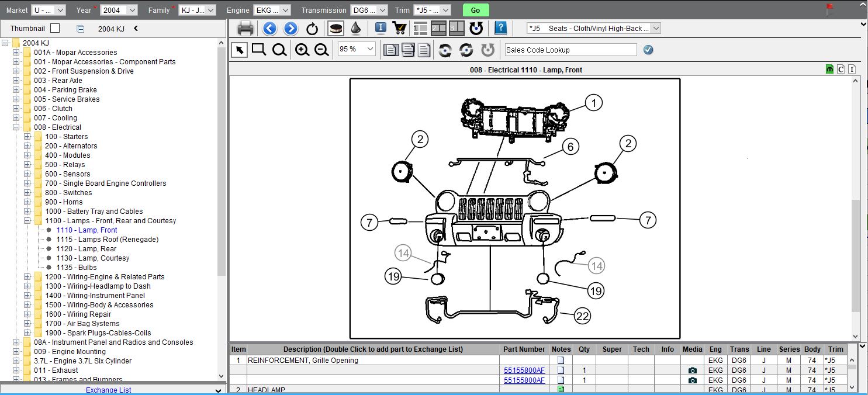Click the fluid drop icon
Viewport: 868px width, 395px height.
(x=355, y=28)
